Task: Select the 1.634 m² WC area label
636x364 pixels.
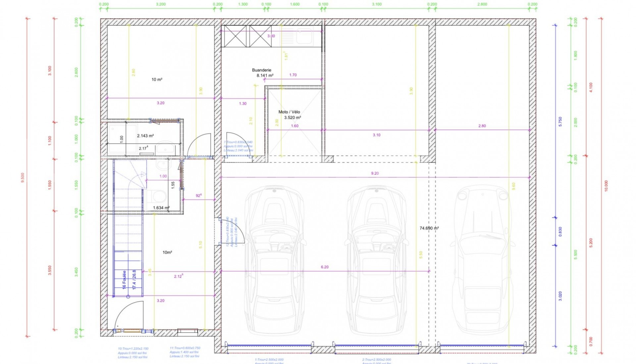Action: tap(161, 208)
